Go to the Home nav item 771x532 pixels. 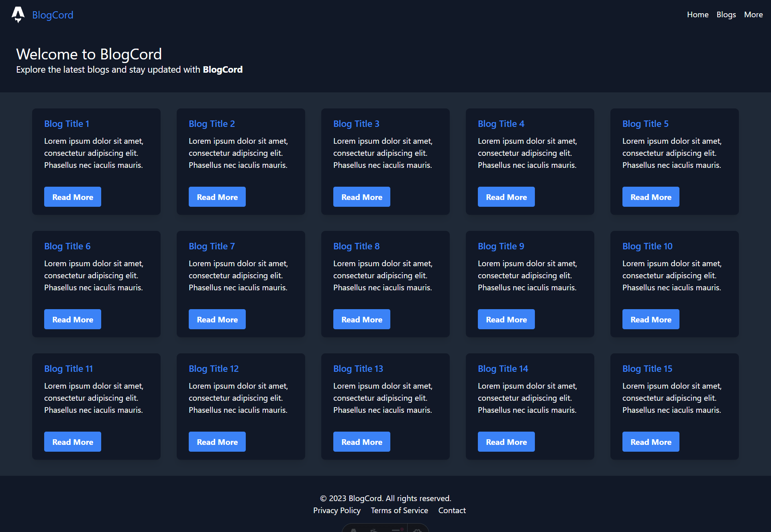[698, 14]
